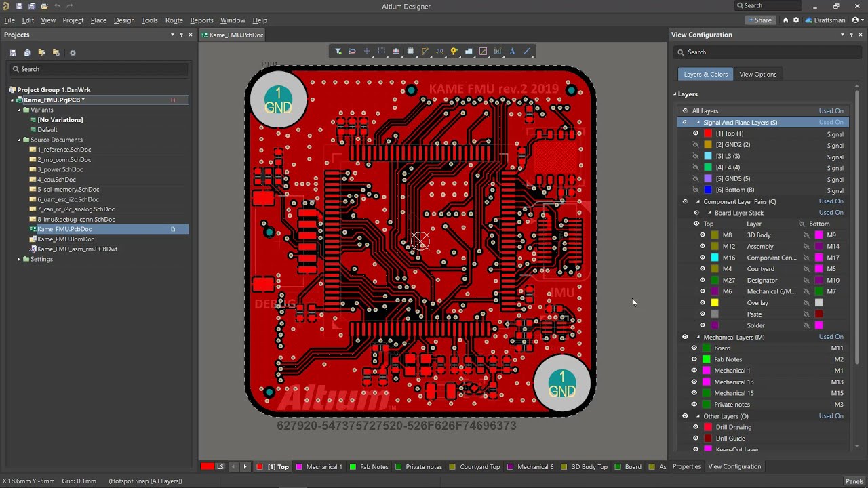Viewport: 868px width, 488px height.
Task: Click the layer sets LS button
Action: point(220,466)
